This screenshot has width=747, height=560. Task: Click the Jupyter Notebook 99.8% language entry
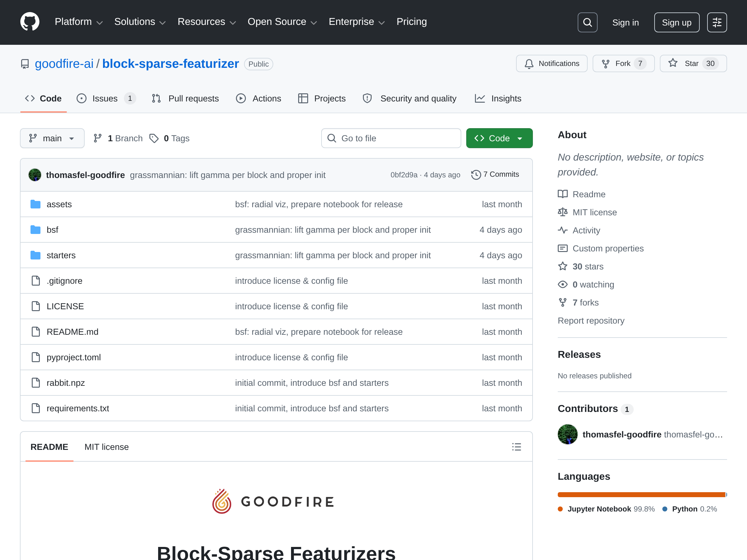coord(606,509)
